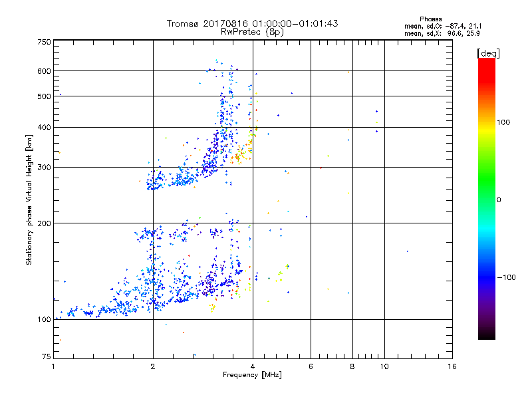Click 'mean, sd,X: 96.6, 25.9' statistics line
Screen dimensions: 532x399
pyautogui.click(x=442, y=34)
